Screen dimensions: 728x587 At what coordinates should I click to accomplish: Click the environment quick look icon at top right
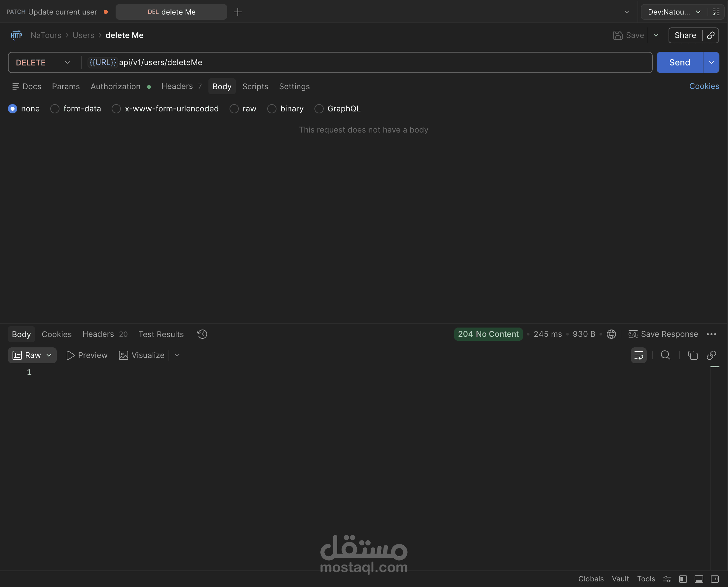716,12
